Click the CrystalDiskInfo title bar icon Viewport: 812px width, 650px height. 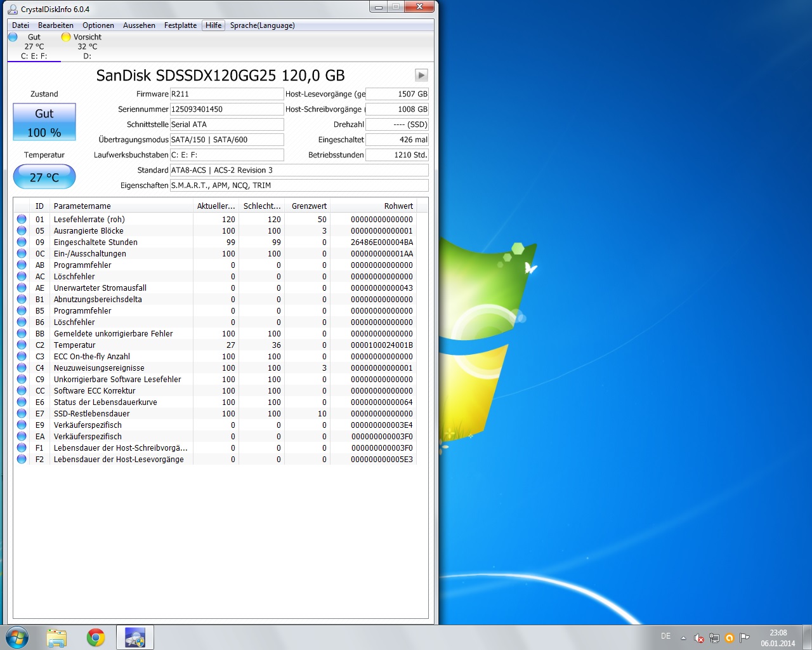[x=13, y=9]
